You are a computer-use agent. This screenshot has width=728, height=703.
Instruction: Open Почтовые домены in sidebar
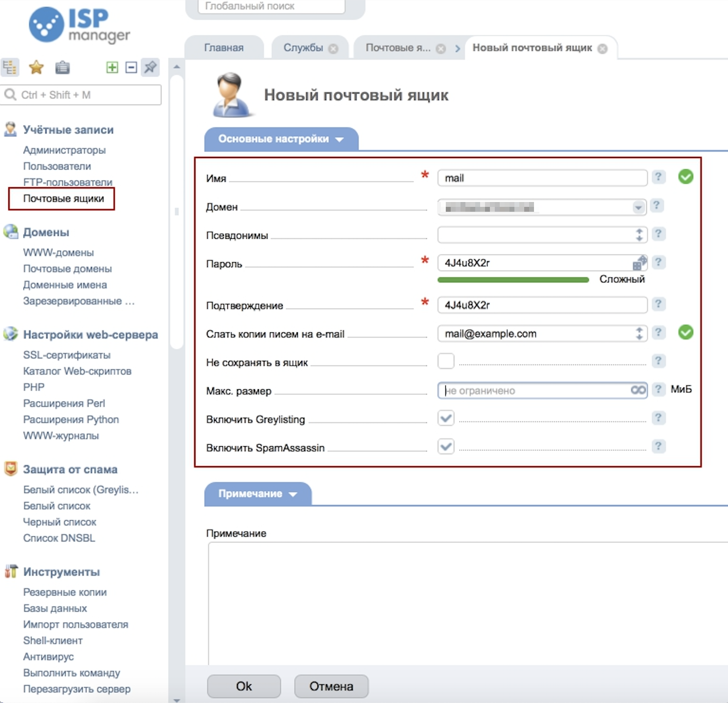[x=67, y=269]
